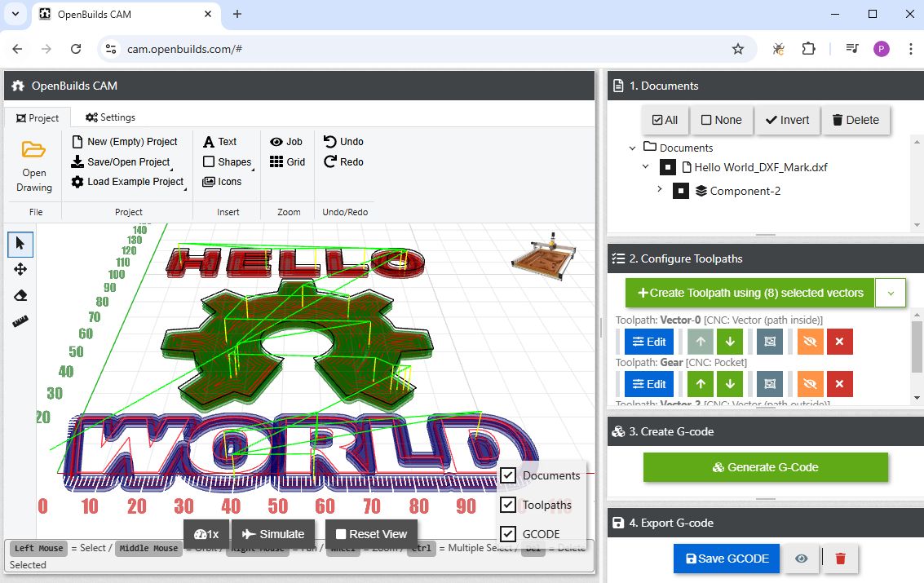Uncheck the GCODE display checkbox
924x583 pixels.
click(507, 534)
